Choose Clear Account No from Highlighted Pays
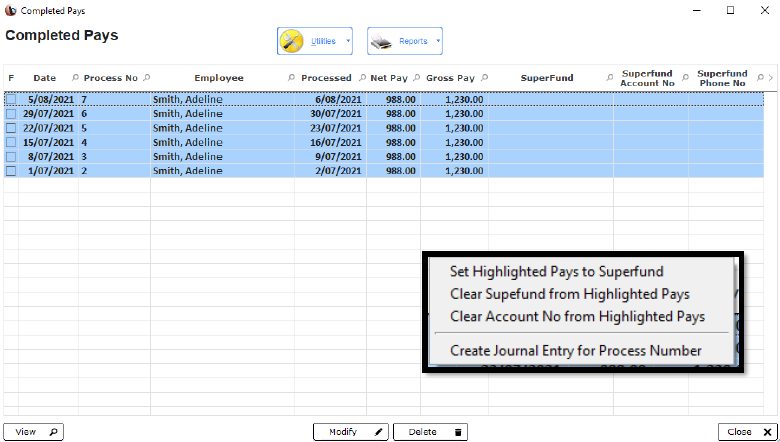This screenshot has width=780, height=442. (578, 316)
